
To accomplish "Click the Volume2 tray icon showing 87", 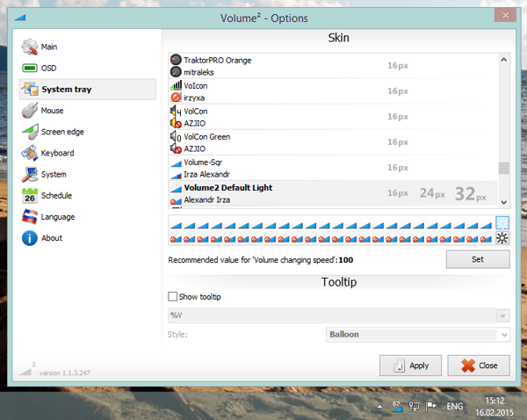I will (397, 406).
